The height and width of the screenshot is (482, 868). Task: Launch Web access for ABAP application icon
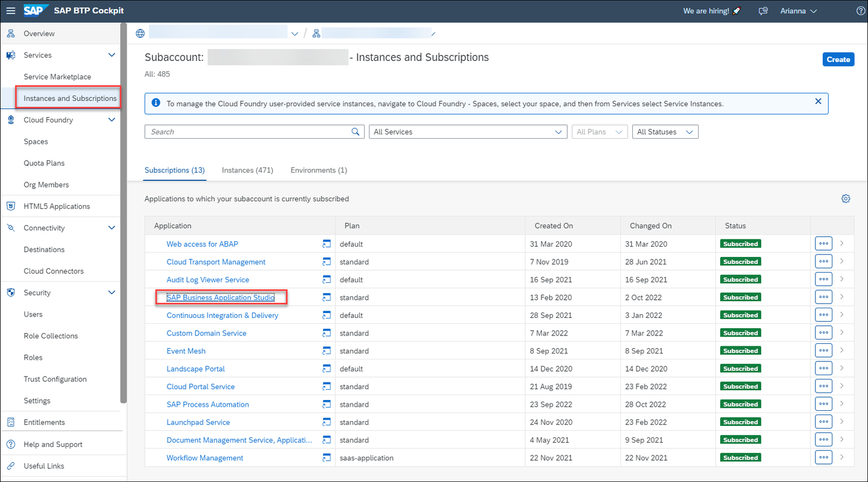(x=327, y=244)
